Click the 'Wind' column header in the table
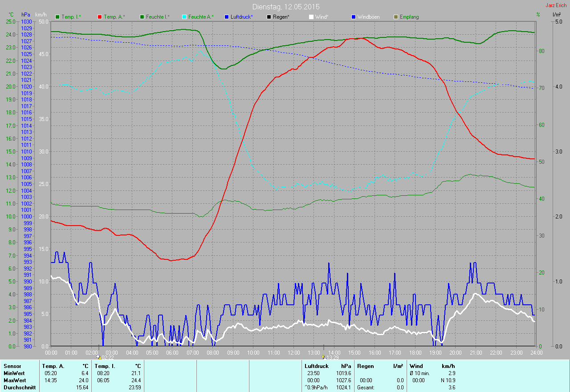570x392 pixels. click(x=416, y=366)
